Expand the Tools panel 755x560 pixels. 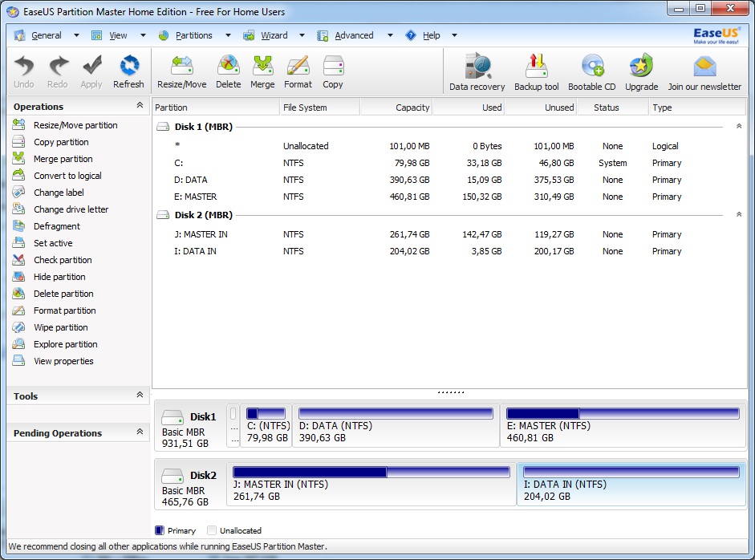tap(140, 395)
